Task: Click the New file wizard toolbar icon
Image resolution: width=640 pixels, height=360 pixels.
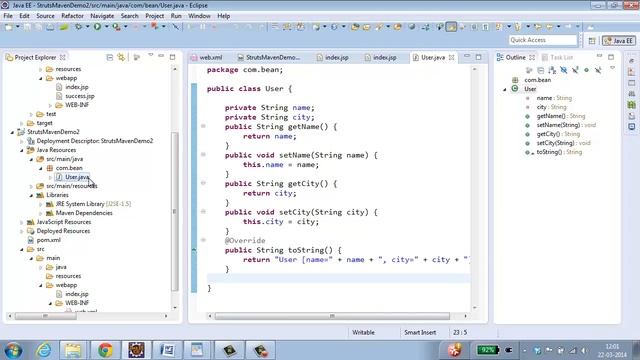Action: (x=8, y=27)
